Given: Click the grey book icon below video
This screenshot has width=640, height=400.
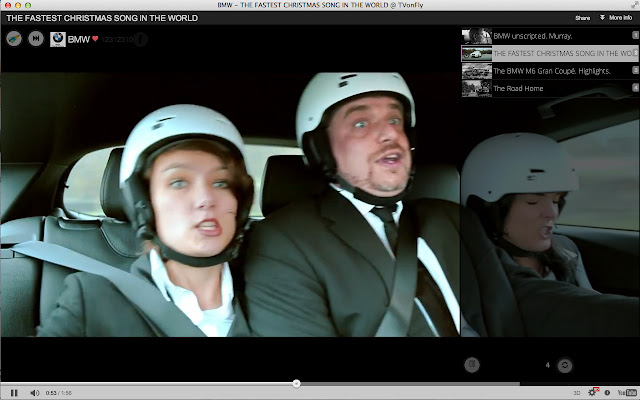Looking at the screenshot, I should [x=474, y=366].
